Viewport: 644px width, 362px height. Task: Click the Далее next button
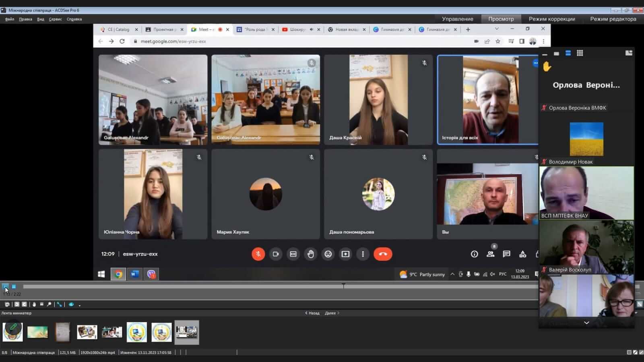332,313
